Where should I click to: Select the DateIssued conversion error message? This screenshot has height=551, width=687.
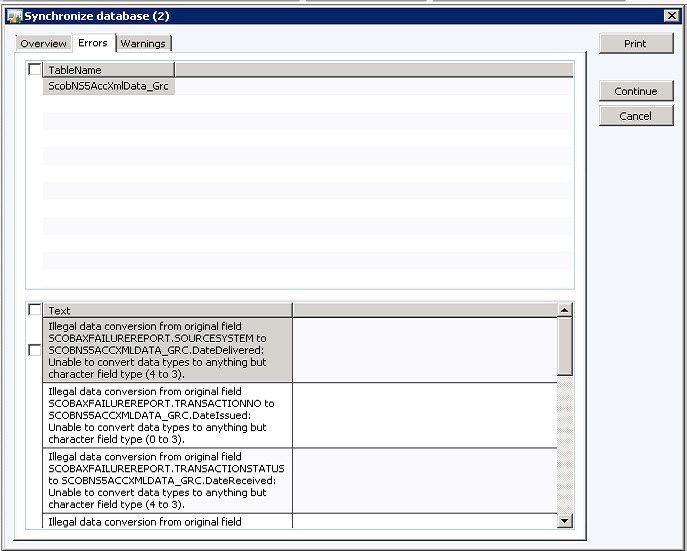coord(167,415)
